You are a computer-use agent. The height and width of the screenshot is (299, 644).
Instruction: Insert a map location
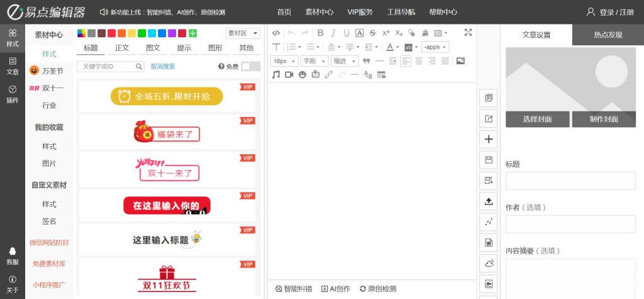coord(316,75)
